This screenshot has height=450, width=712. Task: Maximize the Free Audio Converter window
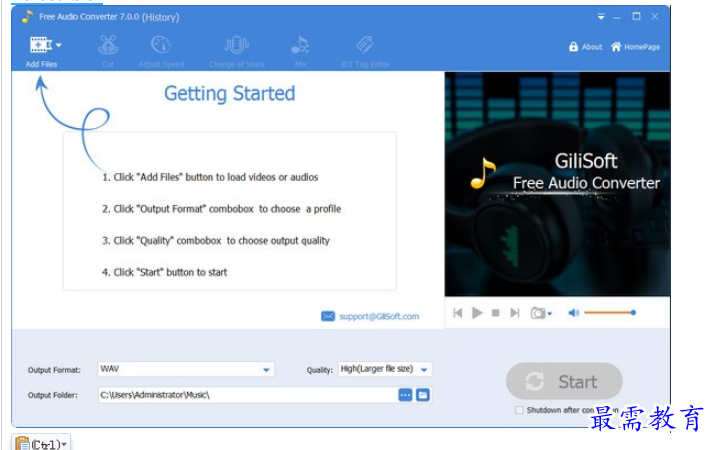(636, 16)
